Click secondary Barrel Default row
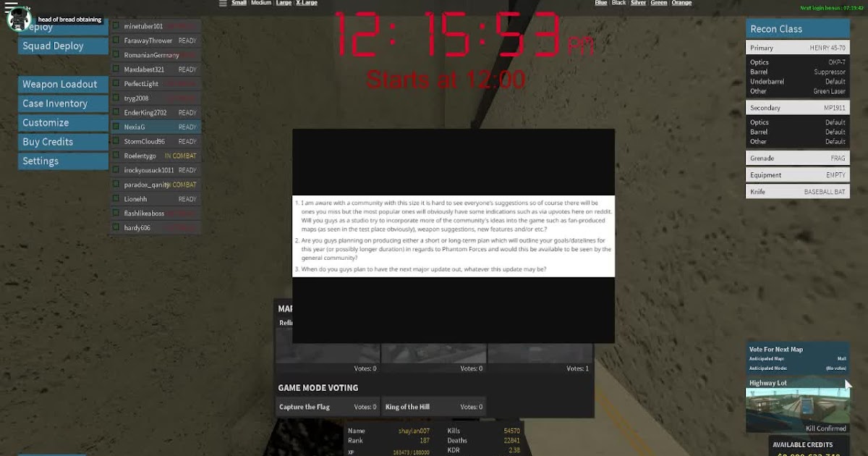 (798, 132)
